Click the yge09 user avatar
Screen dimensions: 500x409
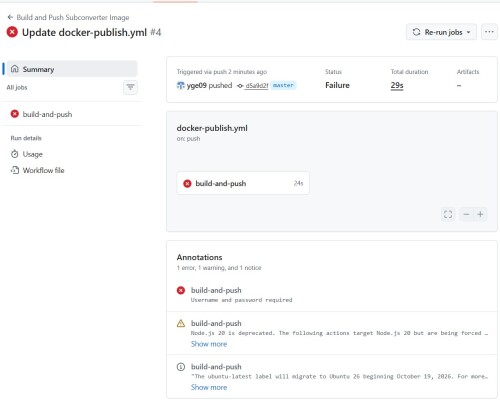point(180,86)
